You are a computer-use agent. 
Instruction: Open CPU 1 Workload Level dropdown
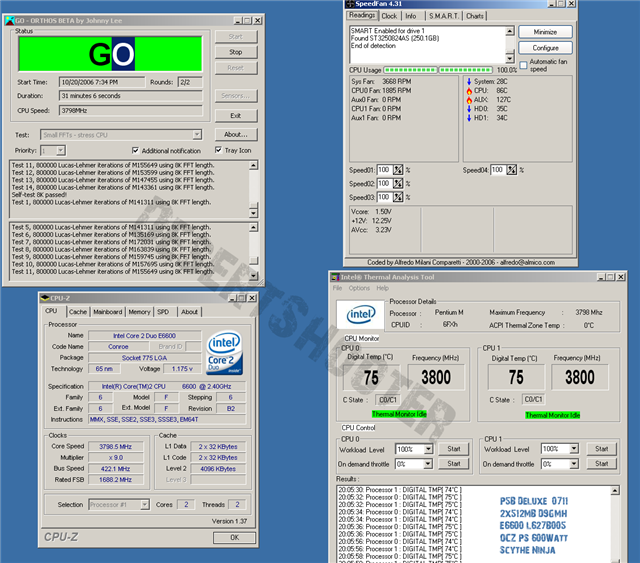574,449
